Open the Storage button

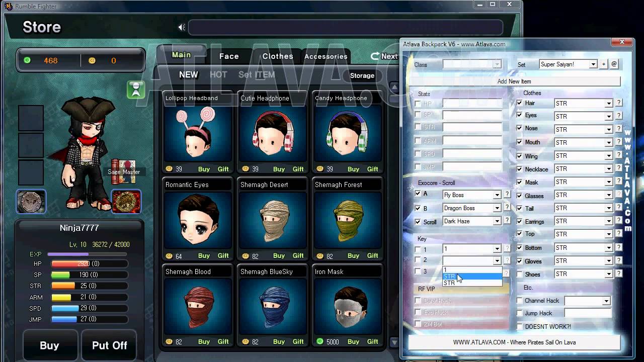coord(362,75)
